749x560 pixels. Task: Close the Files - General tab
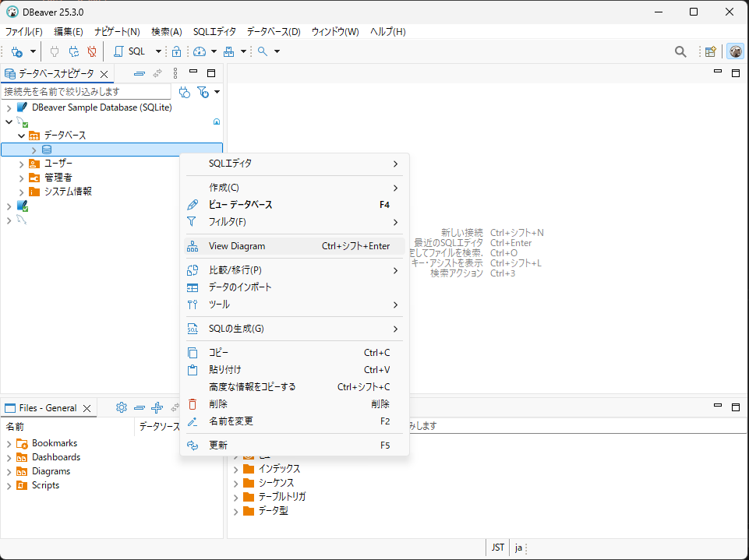(x=87, y=409)
